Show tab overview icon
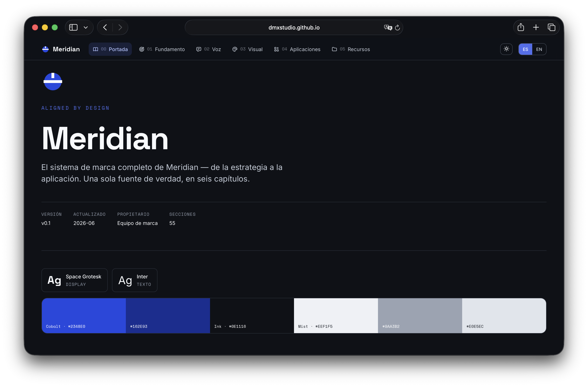This screenshot has height=387, width=588. click(551, 27)
